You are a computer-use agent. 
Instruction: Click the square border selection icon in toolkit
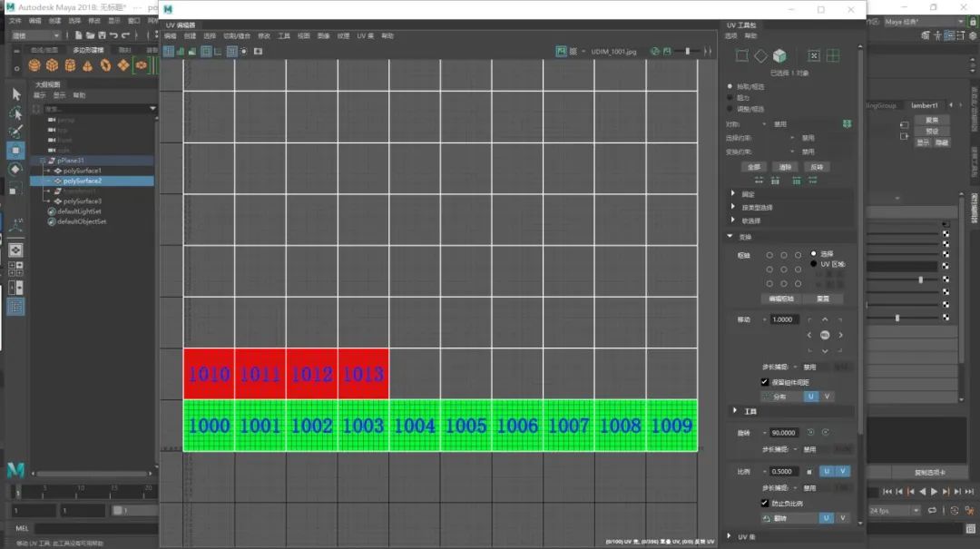[742, 56]
